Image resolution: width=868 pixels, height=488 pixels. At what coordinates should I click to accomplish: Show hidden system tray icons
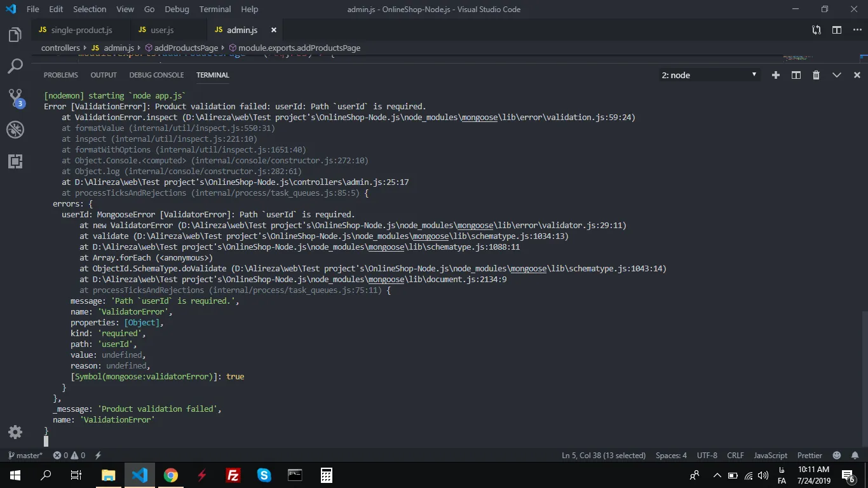point(717,475)
